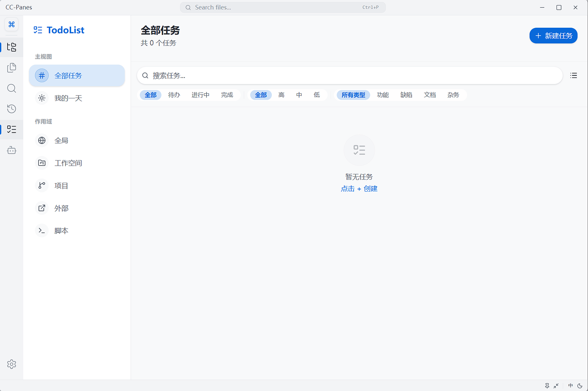
Task: Select priority filter 高
Action: tap(281, 95)
